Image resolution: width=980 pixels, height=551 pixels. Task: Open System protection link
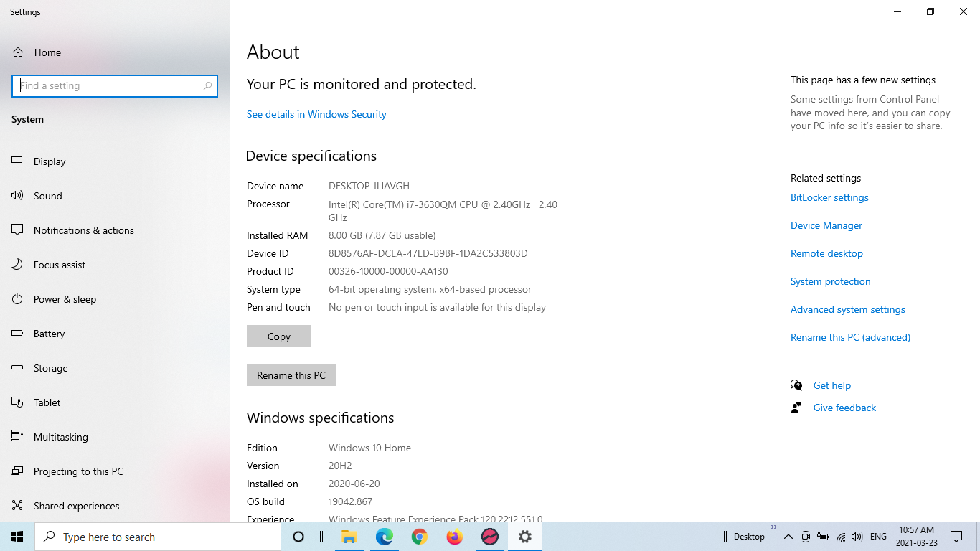[x=831, y=281]
